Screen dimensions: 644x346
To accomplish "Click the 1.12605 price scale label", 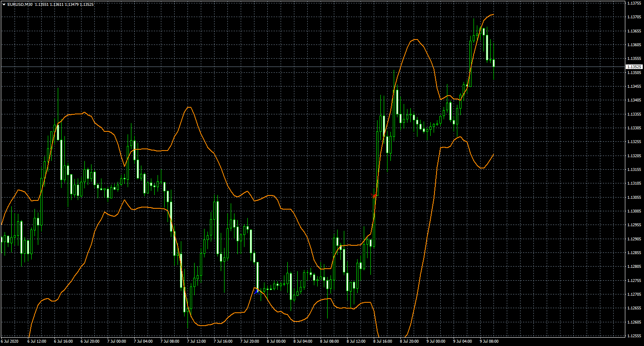I will [x=634, y=322].
